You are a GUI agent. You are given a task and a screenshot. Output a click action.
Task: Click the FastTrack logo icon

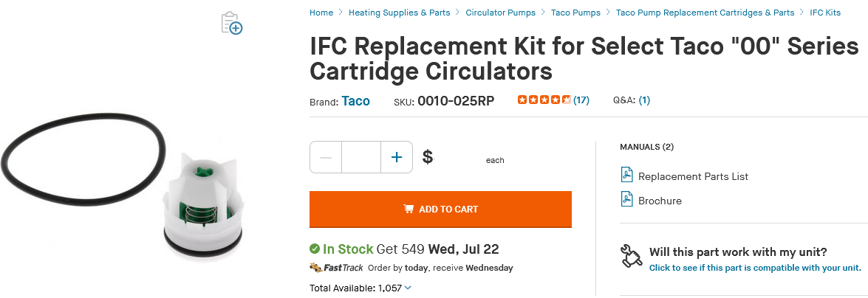336,268
